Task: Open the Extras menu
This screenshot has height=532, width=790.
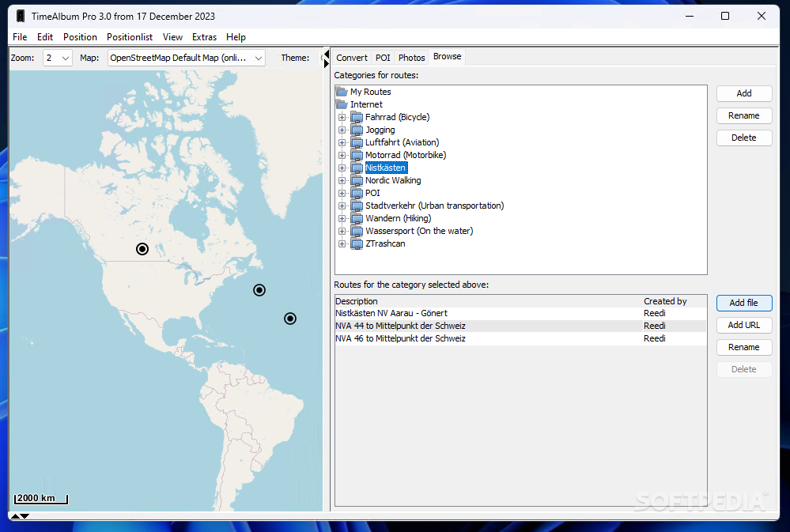Action: 204,37
